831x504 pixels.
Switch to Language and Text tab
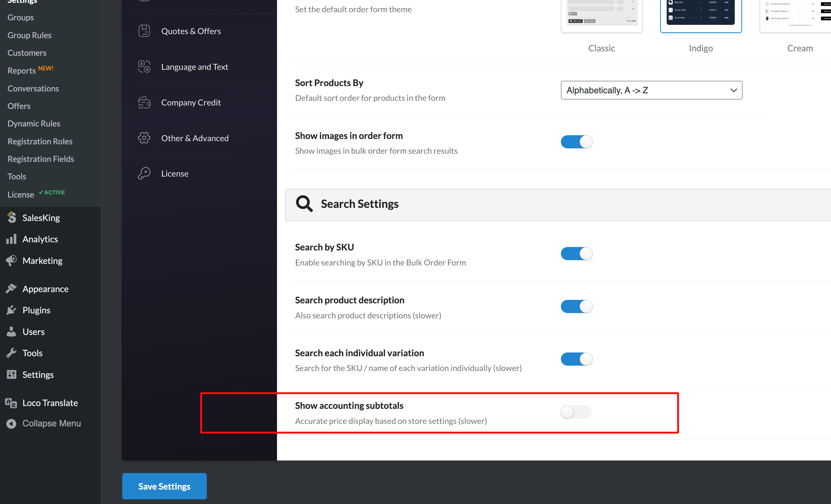pos(199,67)
